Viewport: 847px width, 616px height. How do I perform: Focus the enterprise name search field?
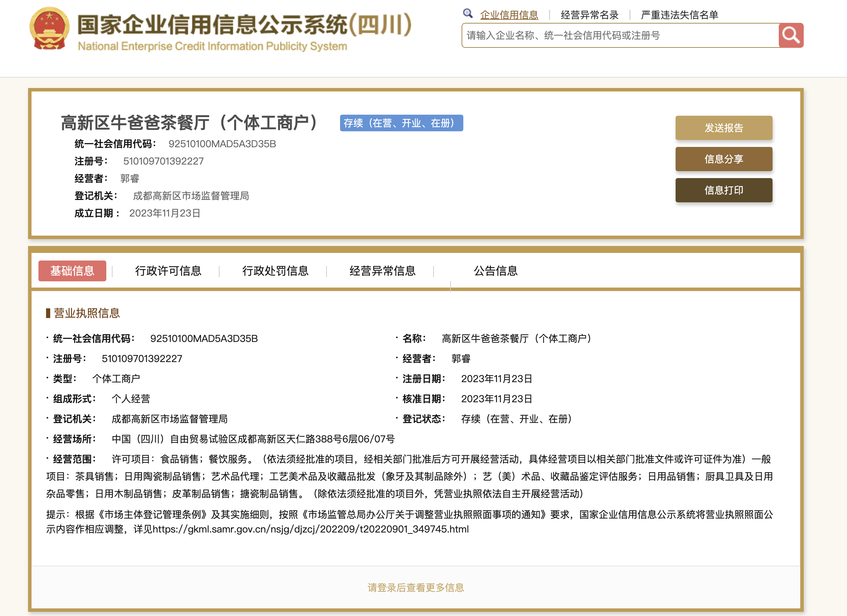coord(620,35)
